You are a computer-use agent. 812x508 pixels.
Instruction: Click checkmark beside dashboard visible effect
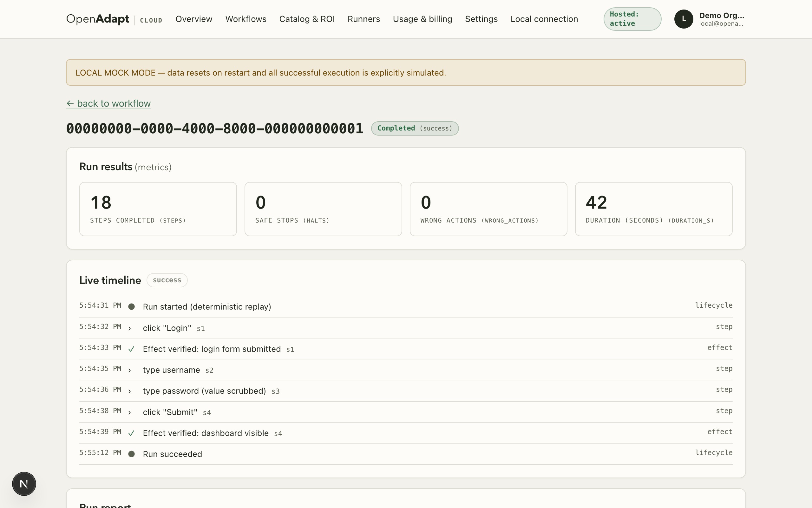point(131,433)
